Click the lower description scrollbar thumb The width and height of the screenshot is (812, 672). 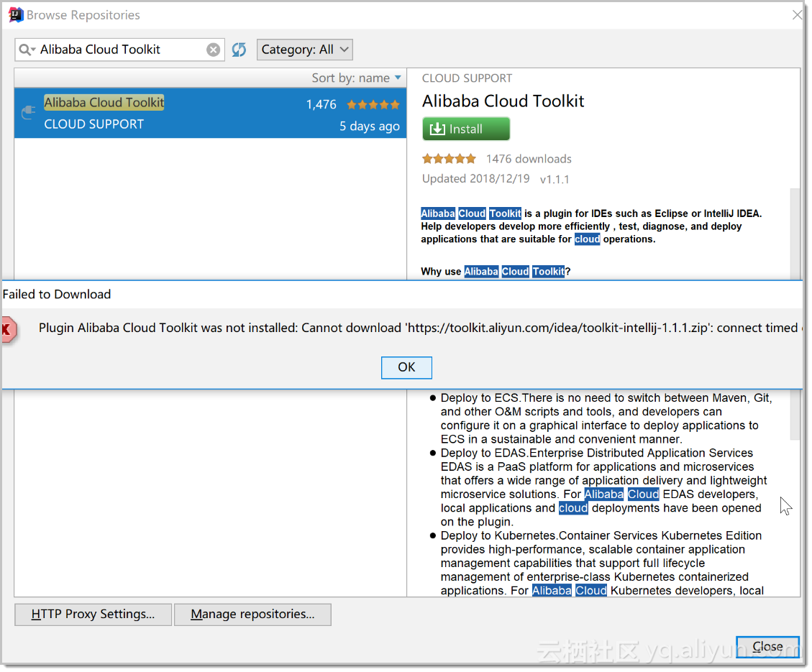pos(795,415)
